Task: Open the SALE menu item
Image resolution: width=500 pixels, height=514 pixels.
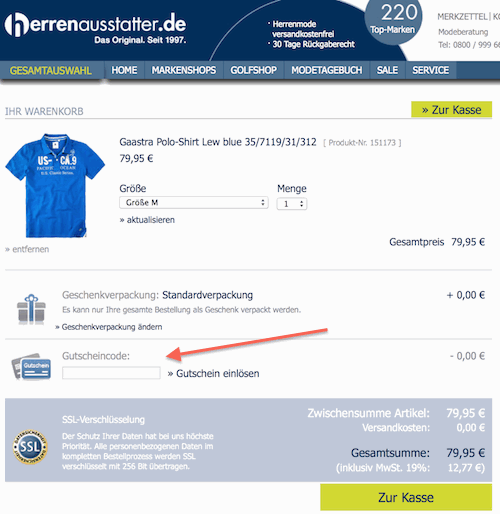Action: click(x=387, y=70)
